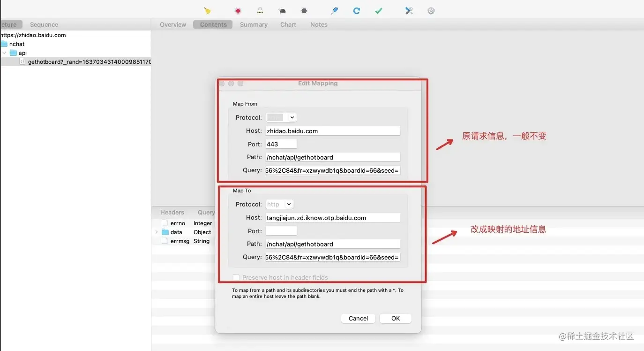
Task: Click the Map From Port field 443
Action: point(281,144)
